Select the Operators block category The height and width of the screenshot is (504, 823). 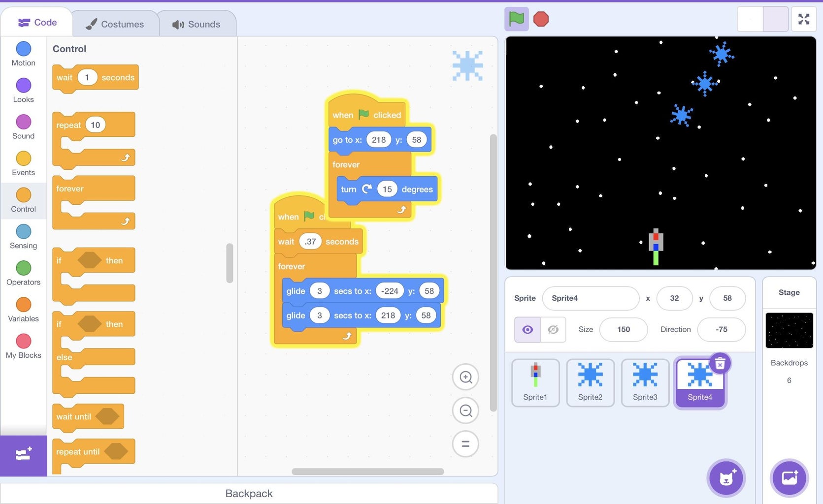click(x=23, y=273)
